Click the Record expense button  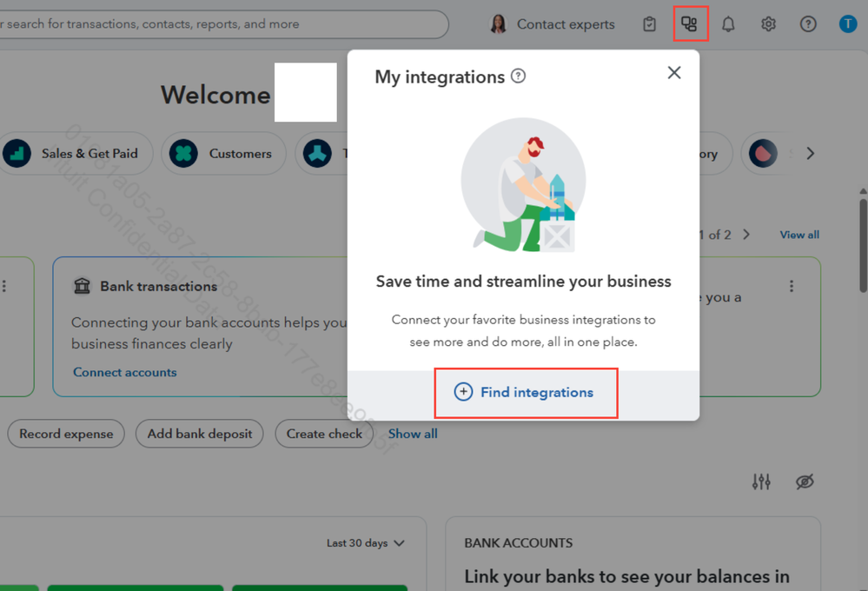[x=66, y=434]
